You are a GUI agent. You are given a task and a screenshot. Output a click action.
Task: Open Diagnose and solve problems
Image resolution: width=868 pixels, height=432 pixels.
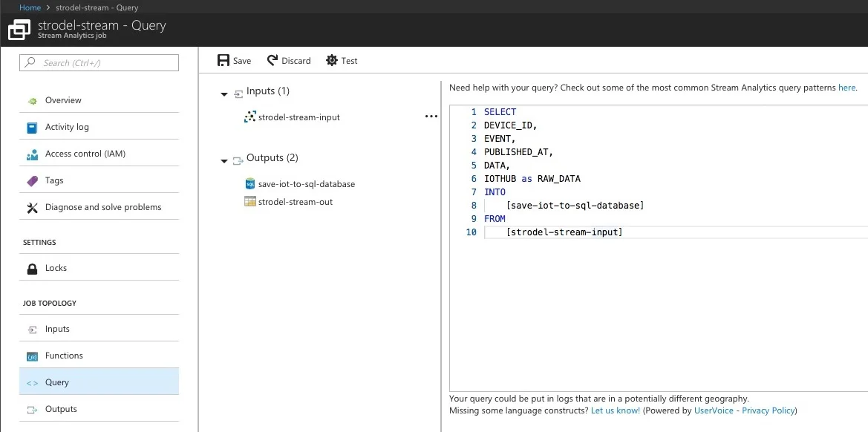point(99,207)
